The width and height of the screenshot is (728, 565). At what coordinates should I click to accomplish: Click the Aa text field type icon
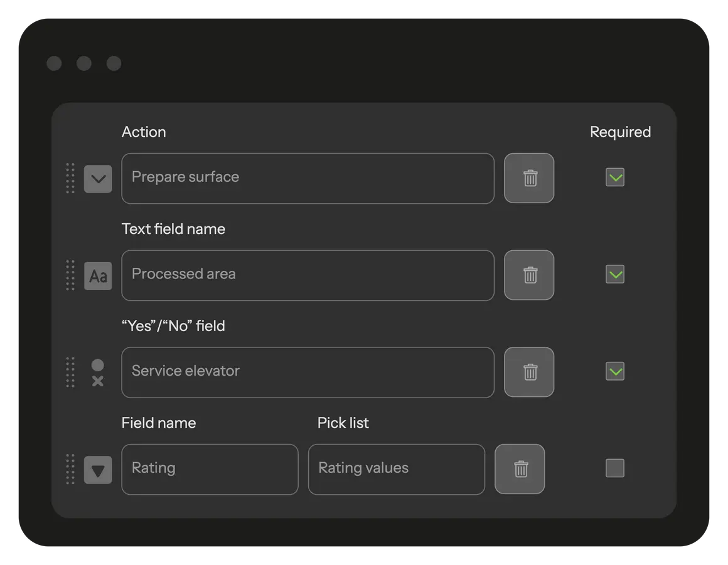click(x=98, y=276)
